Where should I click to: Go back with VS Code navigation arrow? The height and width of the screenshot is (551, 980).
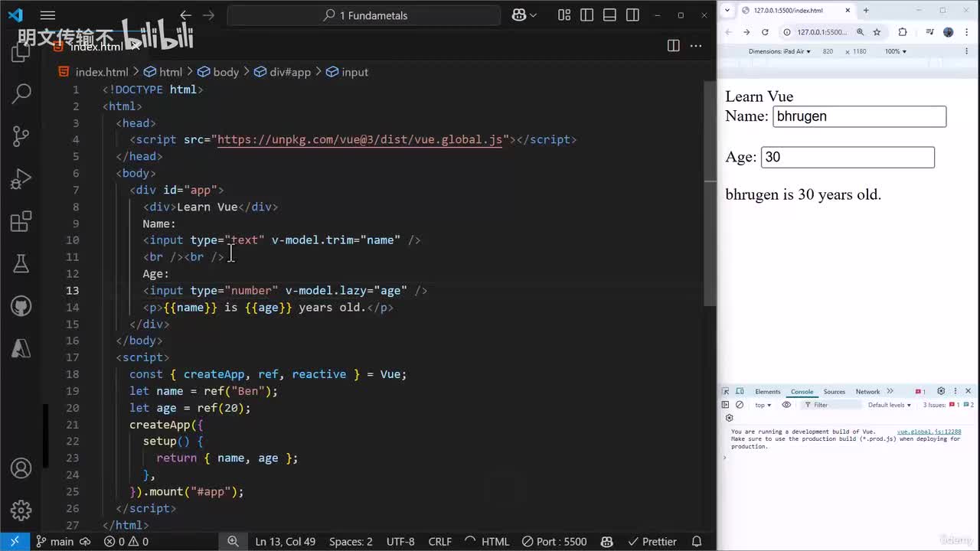pos(185,15)
